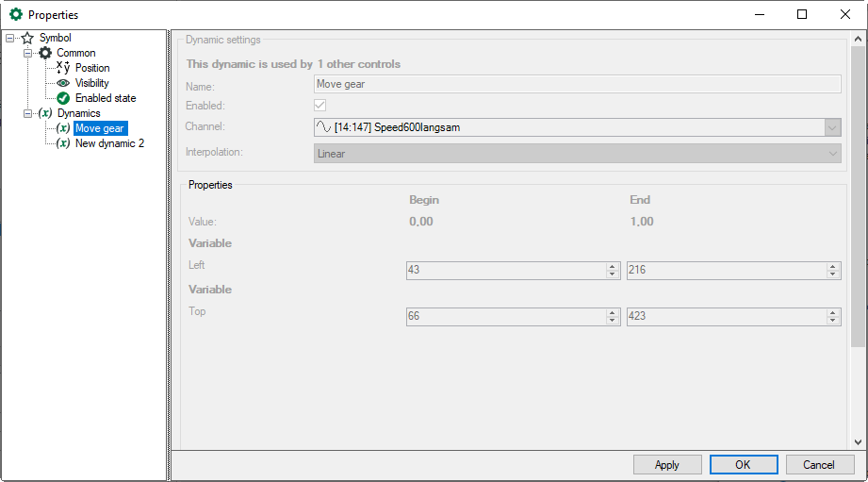This screenshot has height=482, width=868.
Task: Click the green checkmark Enabled state icon
Action: click(63, 98)
